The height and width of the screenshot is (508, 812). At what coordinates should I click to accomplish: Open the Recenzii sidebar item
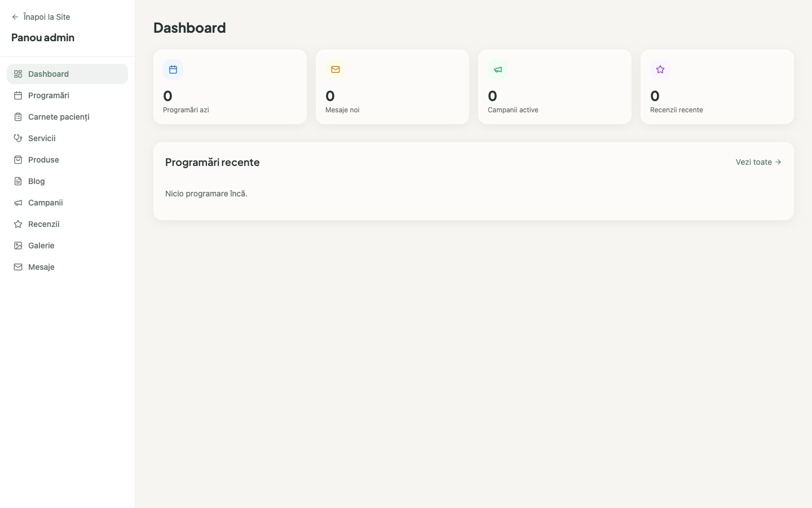click(67, 224)
